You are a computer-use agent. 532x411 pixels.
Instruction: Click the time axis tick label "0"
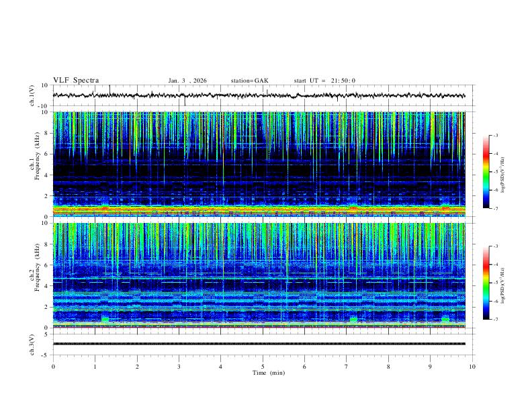click(x=53, y=367)
